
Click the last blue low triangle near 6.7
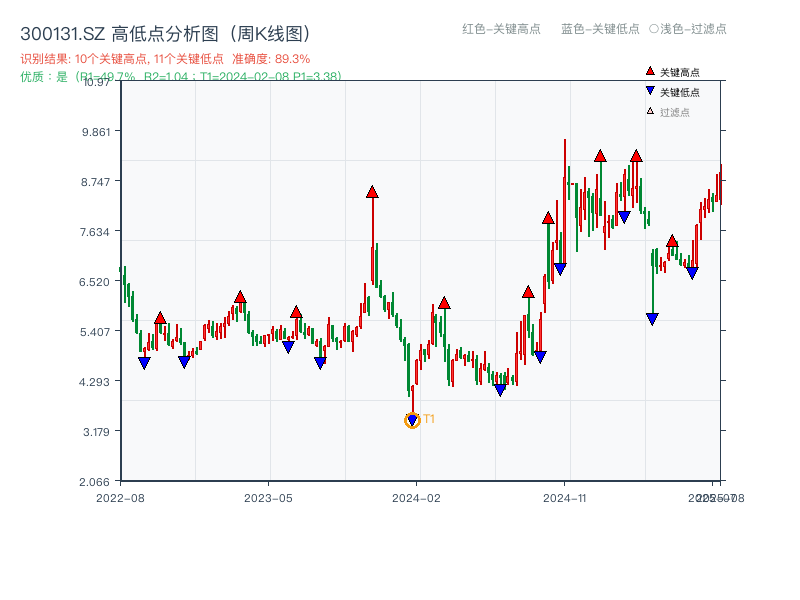(692, 273)
